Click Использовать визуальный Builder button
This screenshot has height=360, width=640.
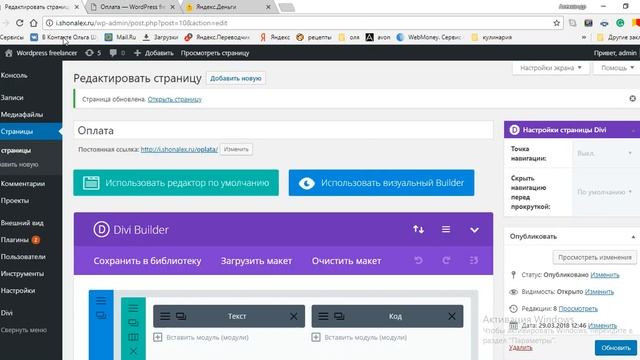pyautogui.click(x=381, y=183)
